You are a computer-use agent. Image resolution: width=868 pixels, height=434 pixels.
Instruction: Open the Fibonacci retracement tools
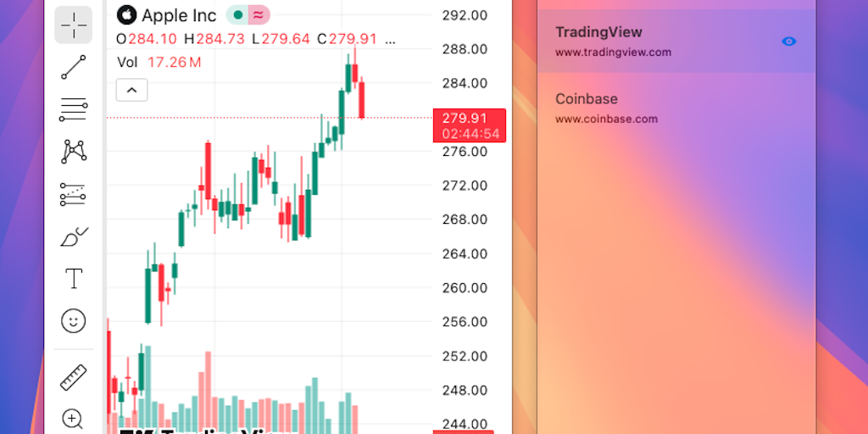[x=74, y=108]
